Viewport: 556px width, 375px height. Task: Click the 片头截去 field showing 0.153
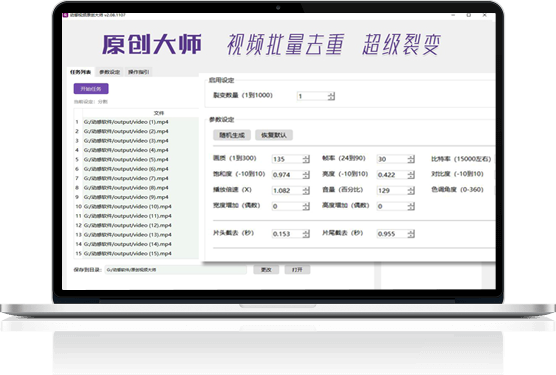[x=287, y=234]
